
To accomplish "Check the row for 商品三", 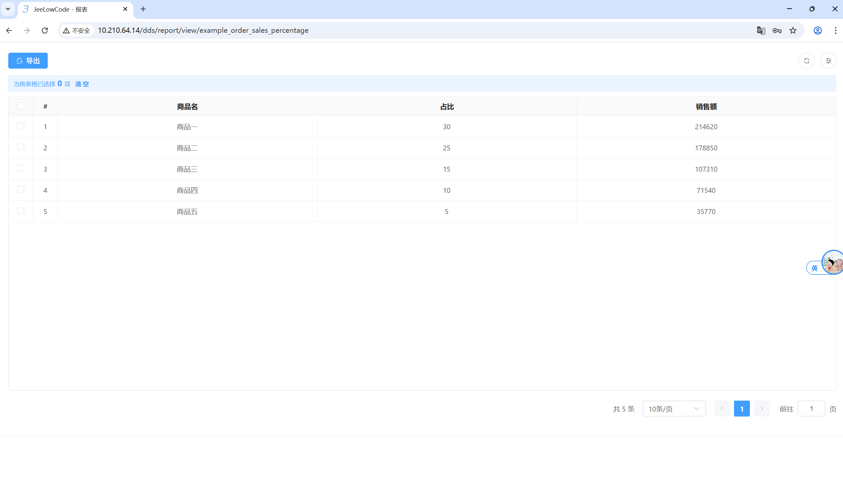I will click(x=21, y=168).
